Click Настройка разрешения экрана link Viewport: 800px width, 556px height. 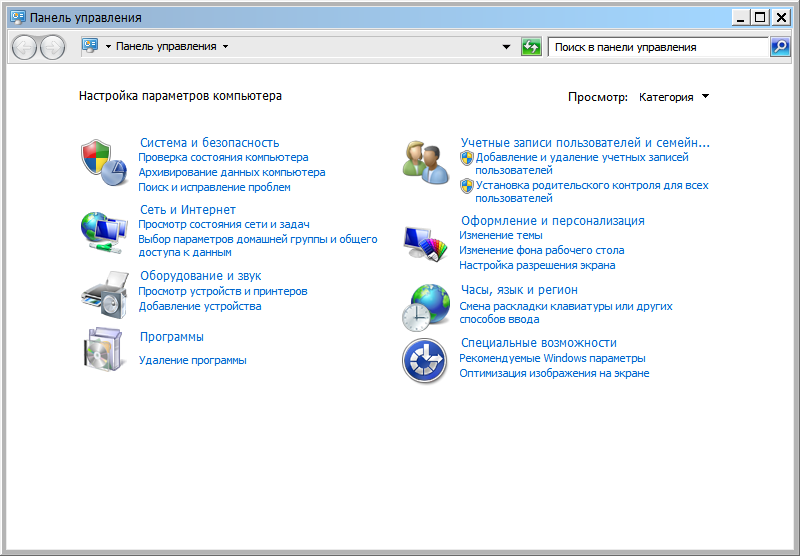537,265
